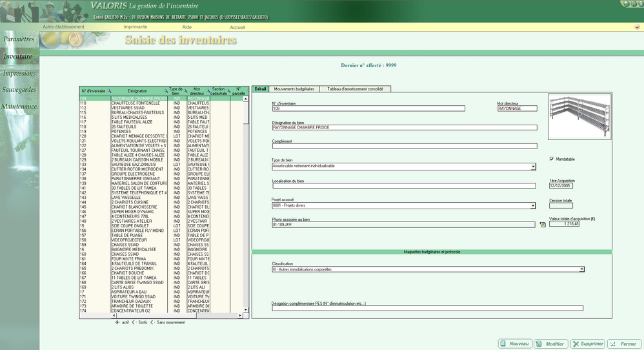Viewport: 644px width, 350px height.
Task: Switch to Mouvements budgétaires tab
Action: pos(294,89)
